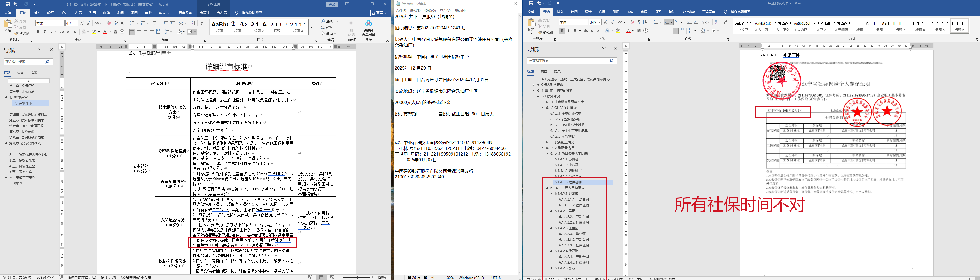This screenshot has height=280, width=980.
Task: Open phonetic guide (wén) in 招标文件 Word
Action: tap(116, 23)
